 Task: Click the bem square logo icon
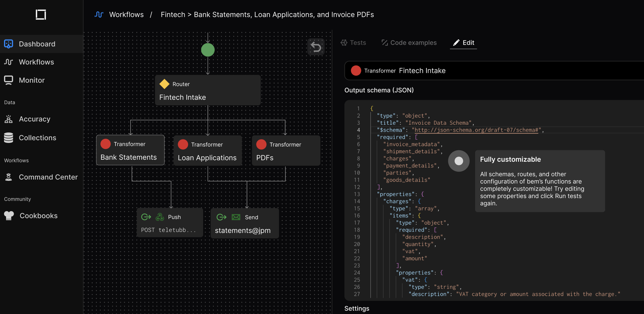tap(41, 14)
